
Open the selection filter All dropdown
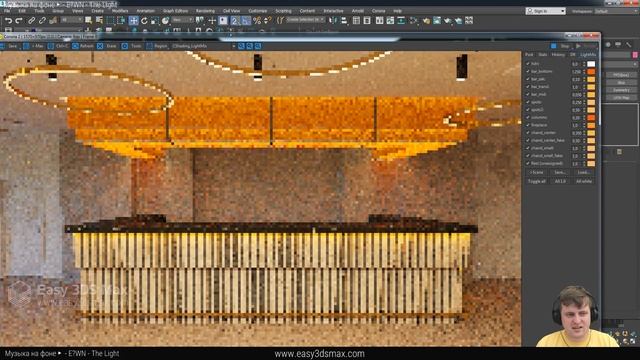click(x=72, y=20)
